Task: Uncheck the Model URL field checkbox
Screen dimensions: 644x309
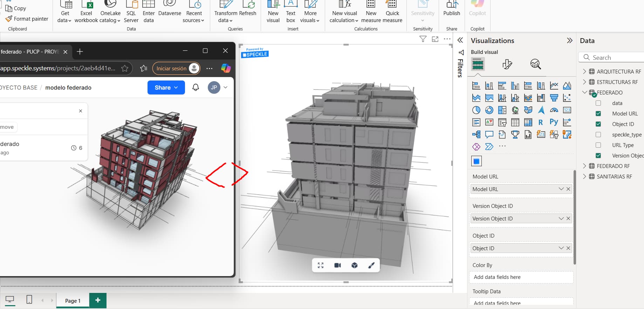Action: point(598,114)
